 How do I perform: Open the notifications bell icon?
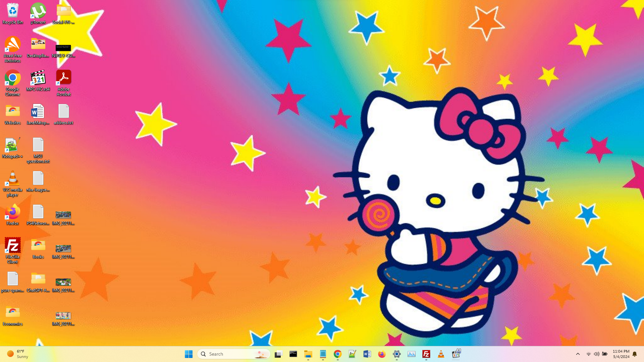[x=635, y=354]
